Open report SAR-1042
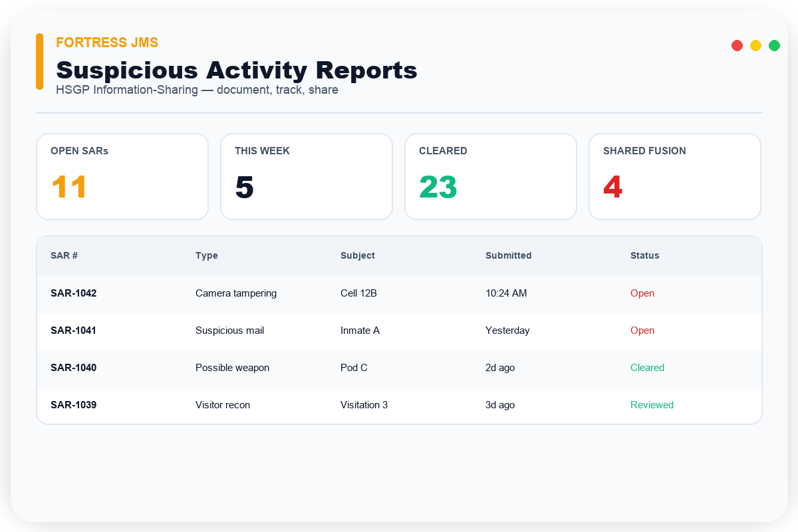Screen dimensions: 798x532 click(74, 293)
